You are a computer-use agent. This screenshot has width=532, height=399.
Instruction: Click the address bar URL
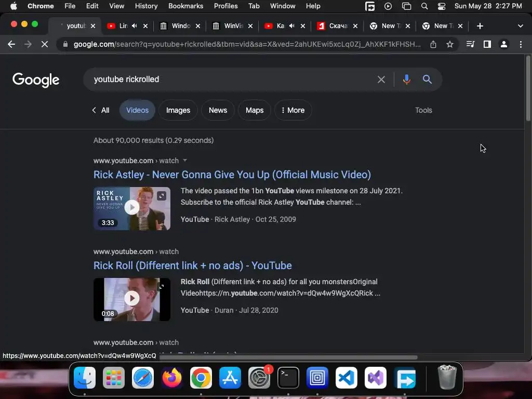tap(247, 45)
